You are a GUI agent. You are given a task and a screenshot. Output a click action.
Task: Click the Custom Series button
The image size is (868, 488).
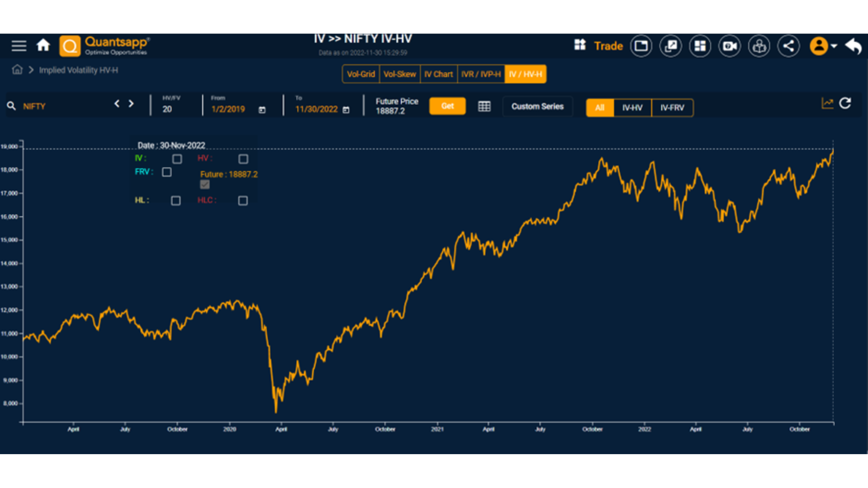point(537,107)
